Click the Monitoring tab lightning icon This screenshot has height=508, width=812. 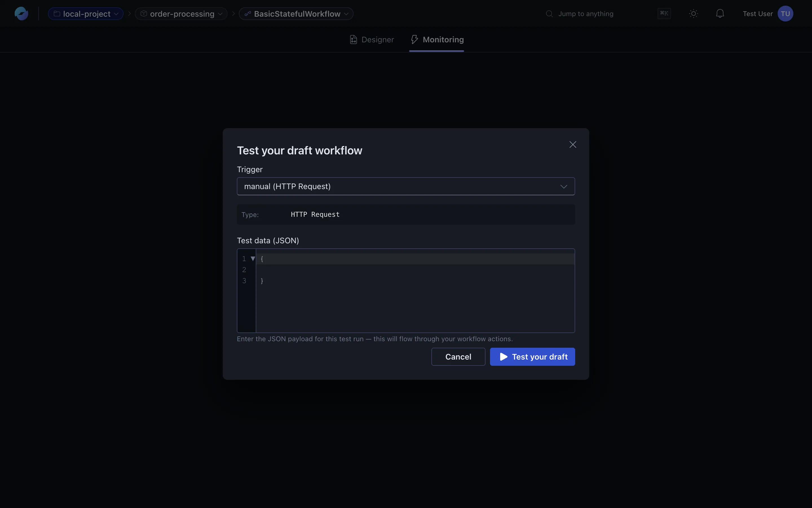tap(414, 40)
